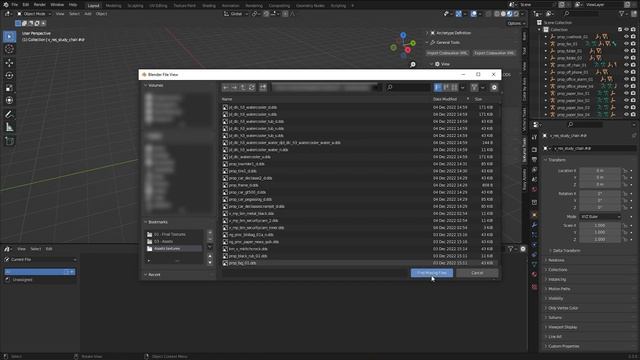This screenshot has width=640, height=360.
Task: Click Scale X value field
Action: (600, 225)
